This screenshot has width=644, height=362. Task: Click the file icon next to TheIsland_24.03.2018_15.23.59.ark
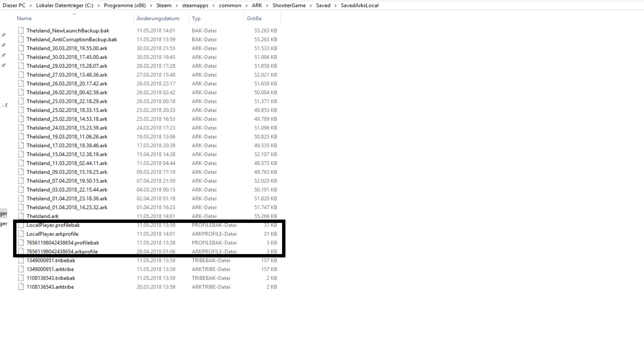[21, 128]
